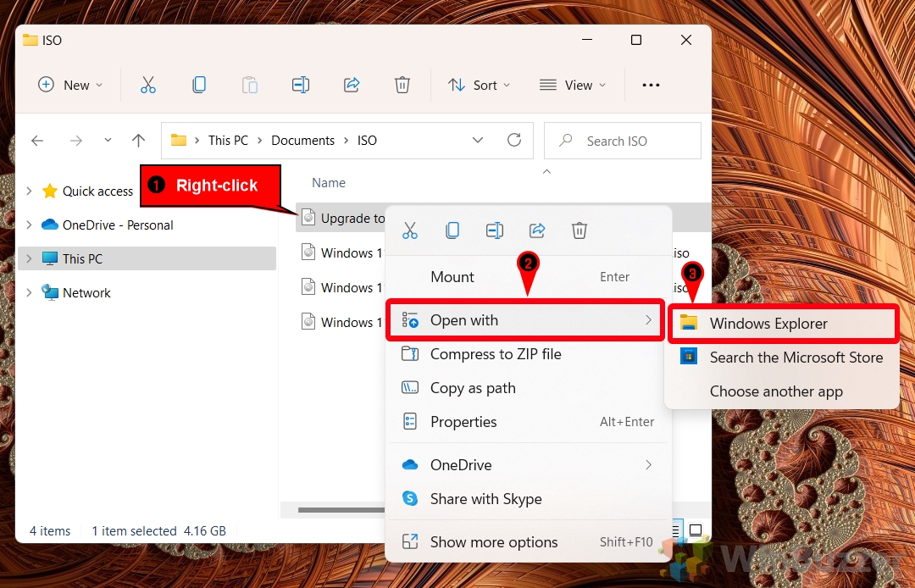The image size is (915, 588).
Task: Click Documents in the breadcrumb
Action: [x=302, y=141]
